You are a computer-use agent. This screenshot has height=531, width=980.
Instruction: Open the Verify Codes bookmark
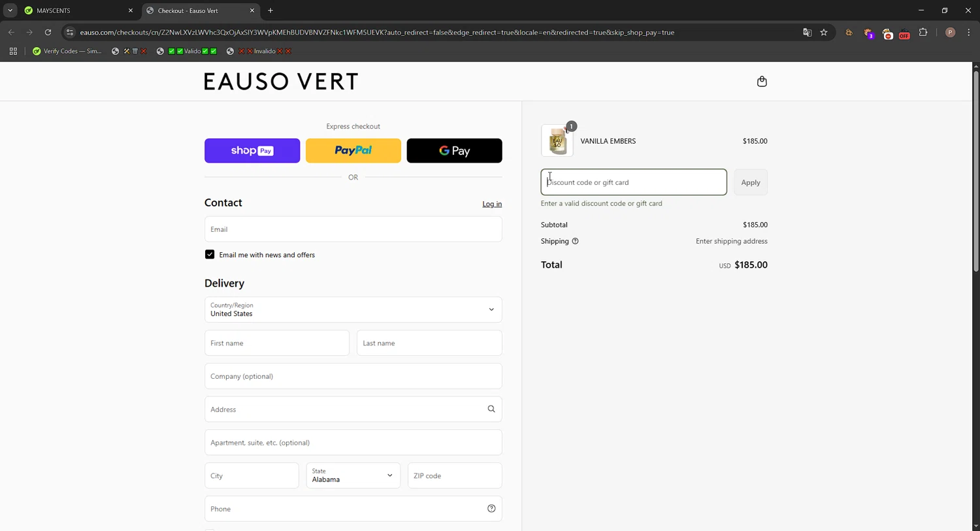[67, 51]
